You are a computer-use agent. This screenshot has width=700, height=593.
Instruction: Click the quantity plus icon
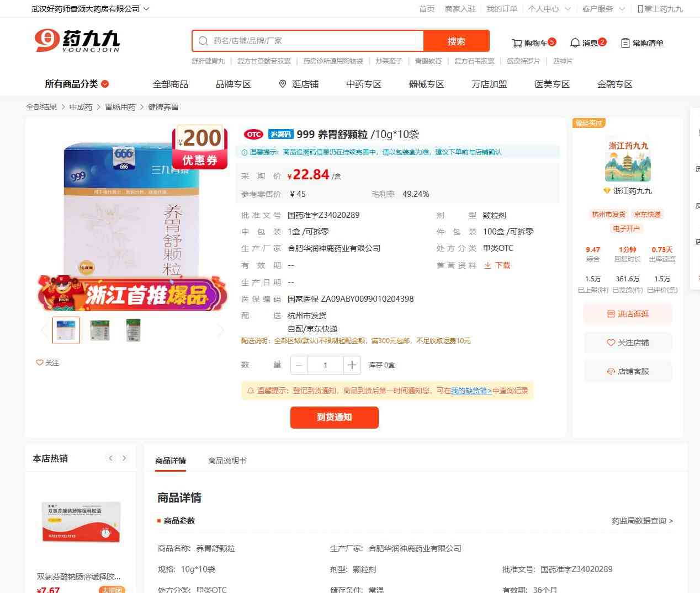352,365
